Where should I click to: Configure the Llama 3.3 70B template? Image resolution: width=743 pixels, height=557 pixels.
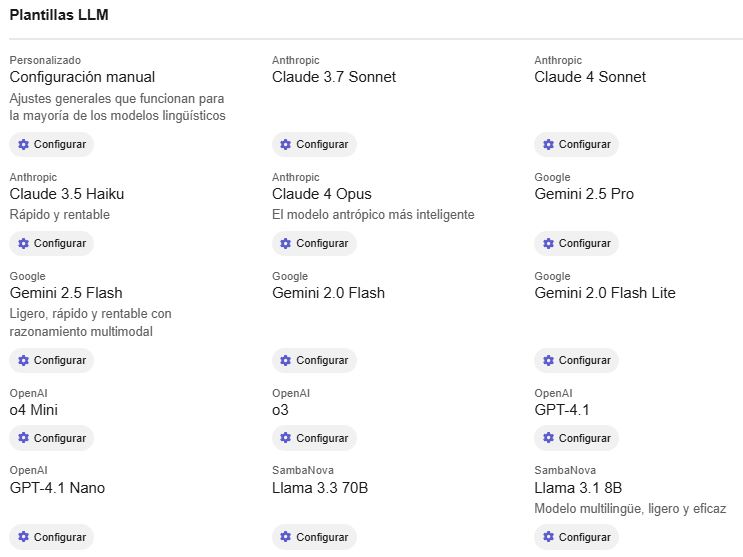click(314, 537)
